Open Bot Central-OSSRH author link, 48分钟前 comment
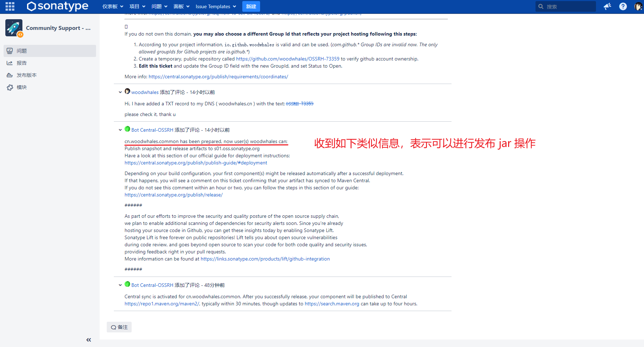The height and width of the screenshot is (347, 644). pyautogui.click(x=152, y=285)
